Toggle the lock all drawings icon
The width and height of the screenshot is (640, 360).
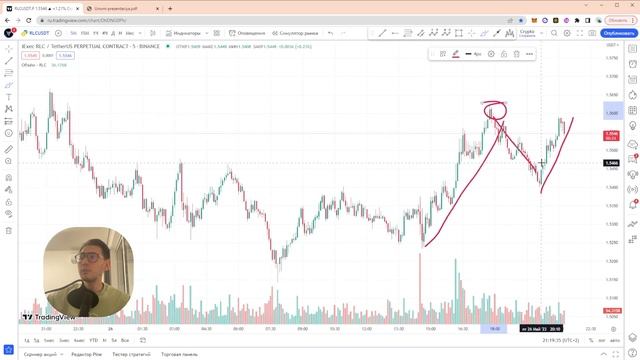(9, 202)
